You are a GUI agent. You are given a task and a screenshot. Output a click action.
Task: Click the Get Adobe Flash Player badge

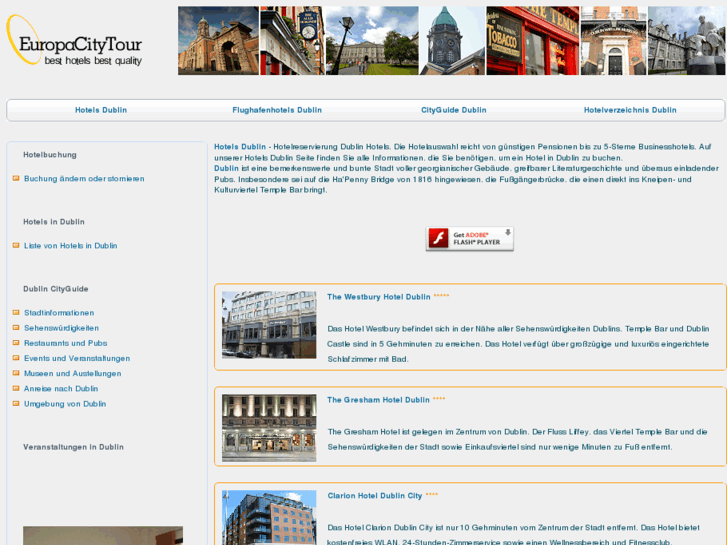click(469, 239)
